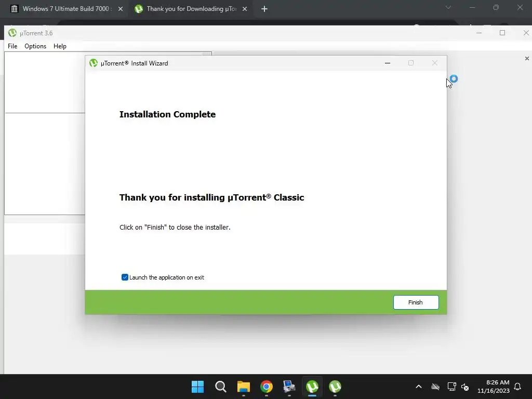The width and height of the screenshot is (532, 399).
Task: Close the side panel with small X in µTorrent
Action: (x=527, y=59)
